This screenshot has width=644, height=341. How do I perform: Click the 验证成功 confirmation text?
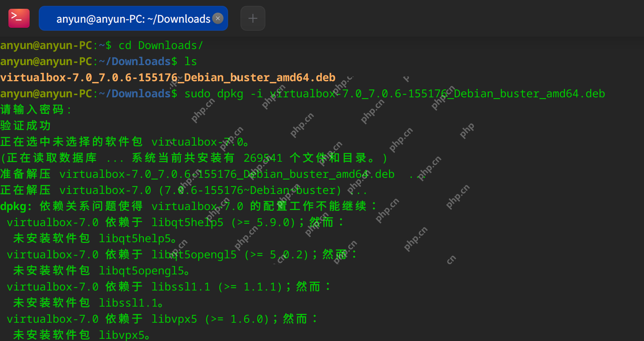26,125
